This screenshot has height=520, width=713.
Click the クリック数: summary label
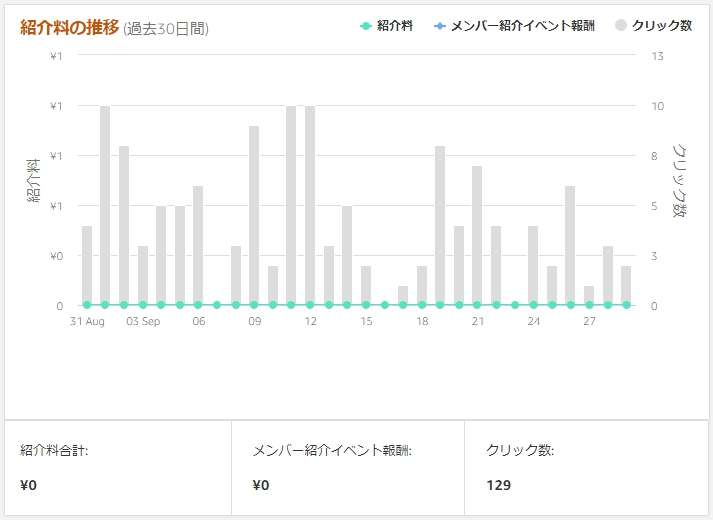pyautogui.click(x=520, y=450)
